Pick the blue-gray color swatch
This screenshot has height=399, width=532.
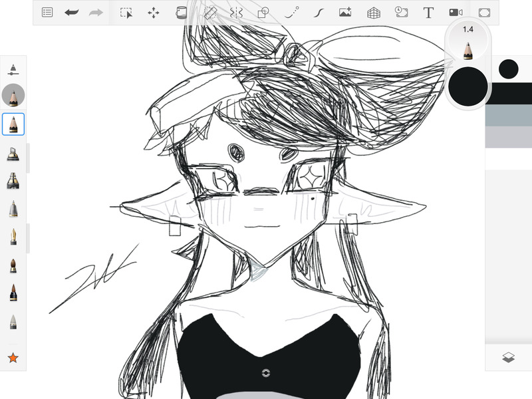509,115
